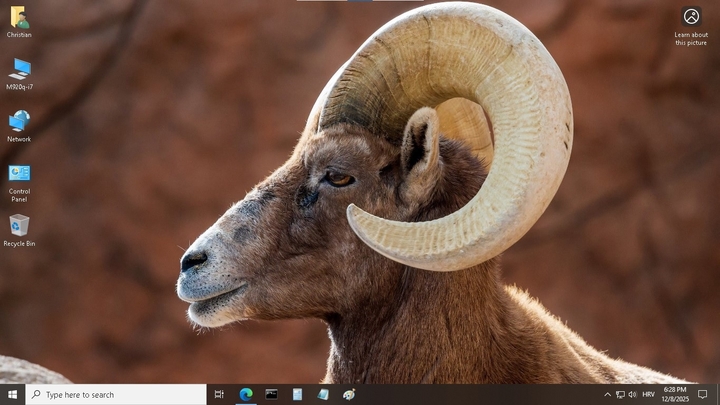Launch Paint from the taskbar
This screenshot has height=405, width=720.
[349, 394]
